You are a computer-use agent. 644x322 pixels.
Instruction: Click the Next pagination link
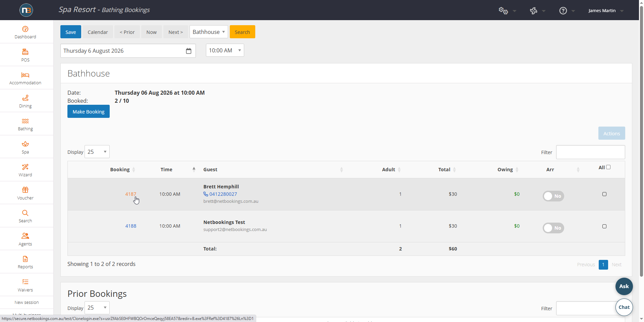(x=616, y=265)
